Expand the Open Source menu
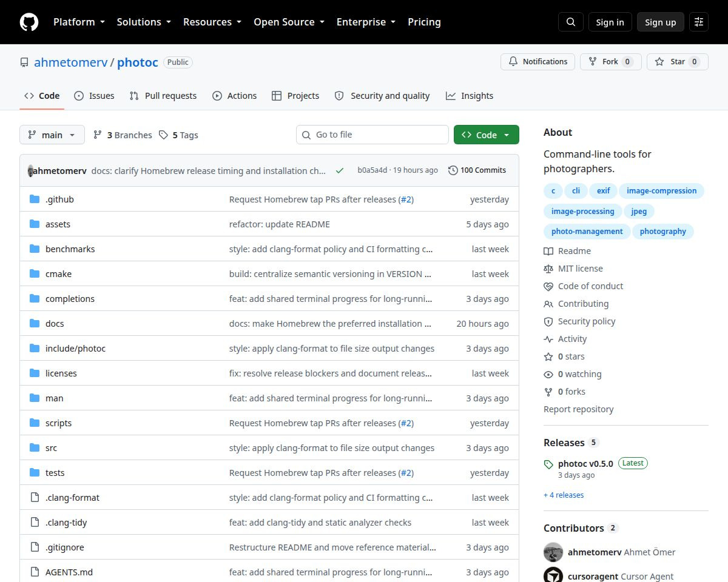Image resolution: width=728 pixels, height=582 pixels. 289,22
